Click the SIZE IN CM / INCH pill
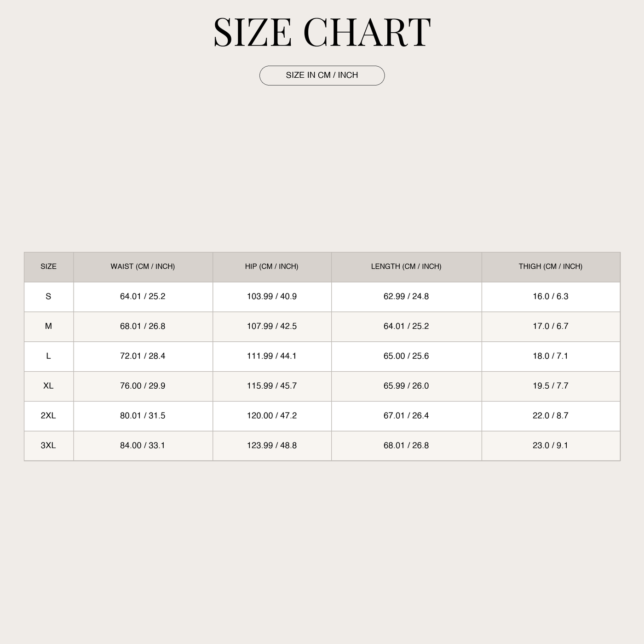Image resolution: width=644 pixels, height=644 pixels. pos(322,75)
